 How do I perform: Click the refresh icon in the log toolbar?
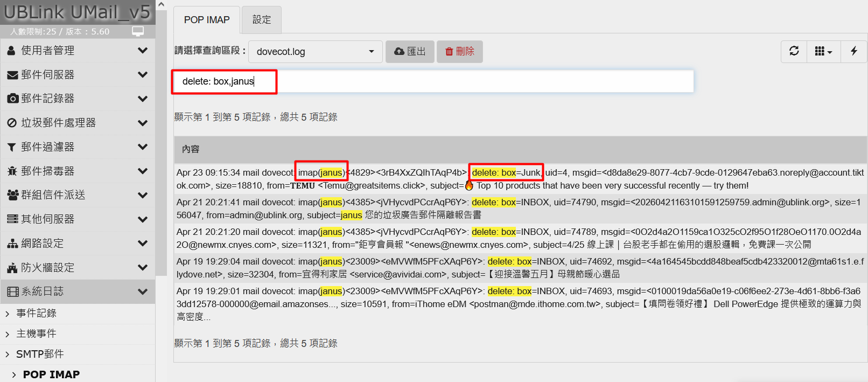[794, 51]
